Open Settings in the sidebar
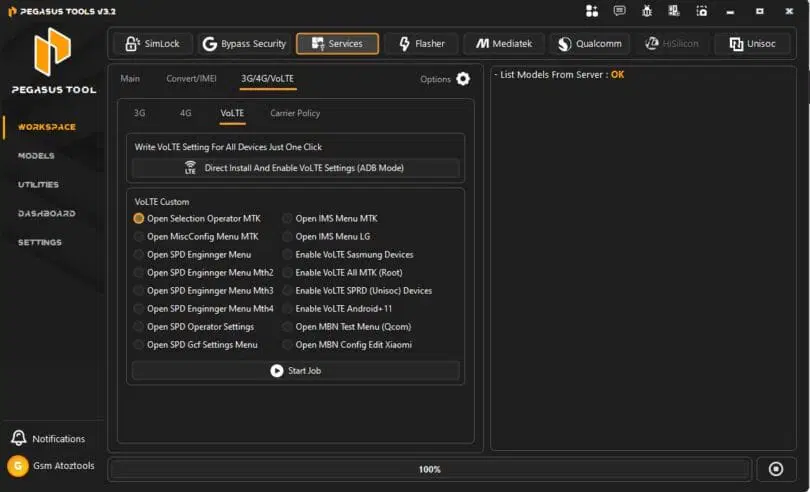Image resolution: width=810 pixels, height=492 pixels. 40,242
